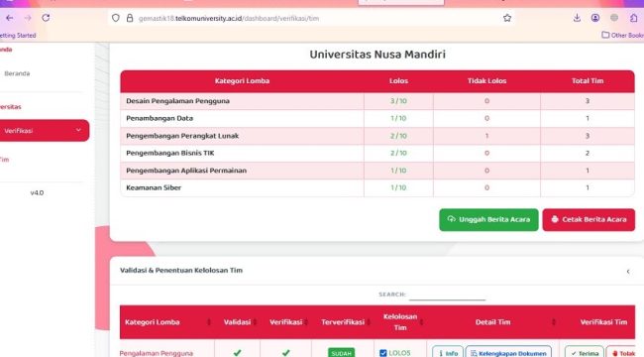This screenshot has height=357, width=644.
Task: Sort by the Kategori Lomba column in the lower table
Action: [x=166, y=322]
